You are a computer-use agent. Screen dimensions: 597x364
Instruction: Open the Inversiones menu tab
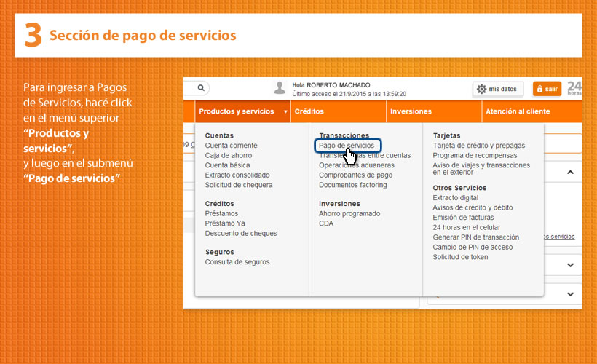pyautogui.click(x=411, y=111)
